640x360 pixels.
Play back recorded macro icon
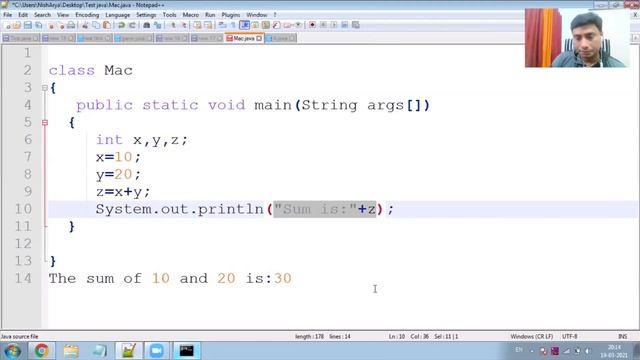coord(334,25)
